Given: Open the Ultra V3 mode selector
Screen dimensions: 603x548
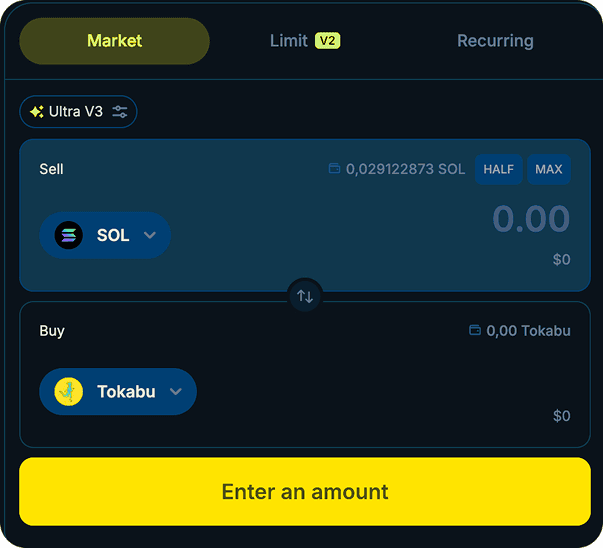Looking at the screenshot, I should [76, 112].
